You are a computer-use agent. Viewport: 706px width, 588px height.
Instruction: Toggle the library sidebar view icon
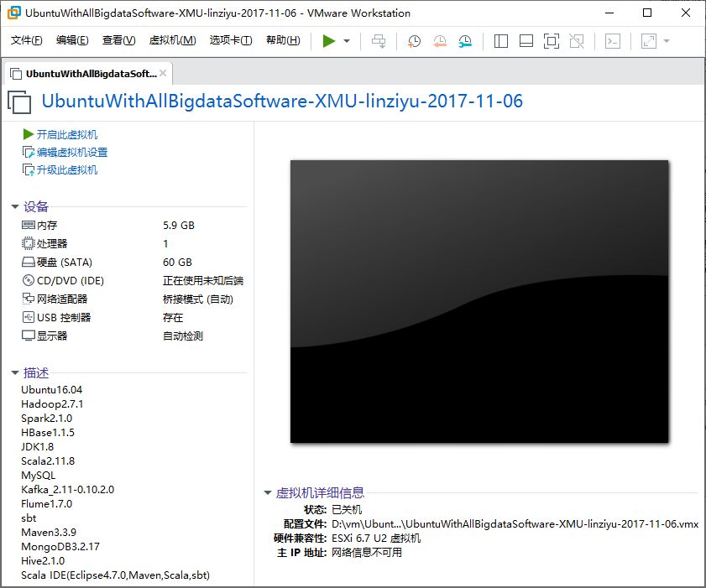pos(501,41)
